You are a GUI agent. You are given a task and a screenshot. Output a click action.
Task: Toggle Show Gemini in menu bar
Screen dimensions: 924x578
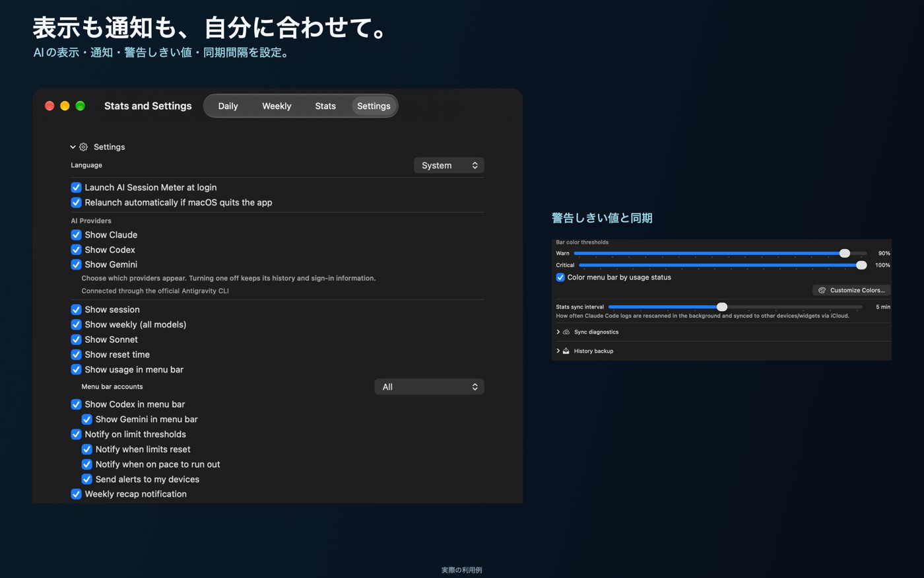click(86, 419)
